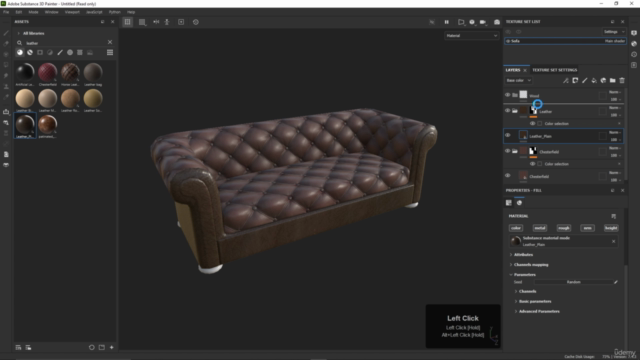640x360 pixels.
Task: Open the Material viewport mode dropdown
Action: (x=471, y=36)
